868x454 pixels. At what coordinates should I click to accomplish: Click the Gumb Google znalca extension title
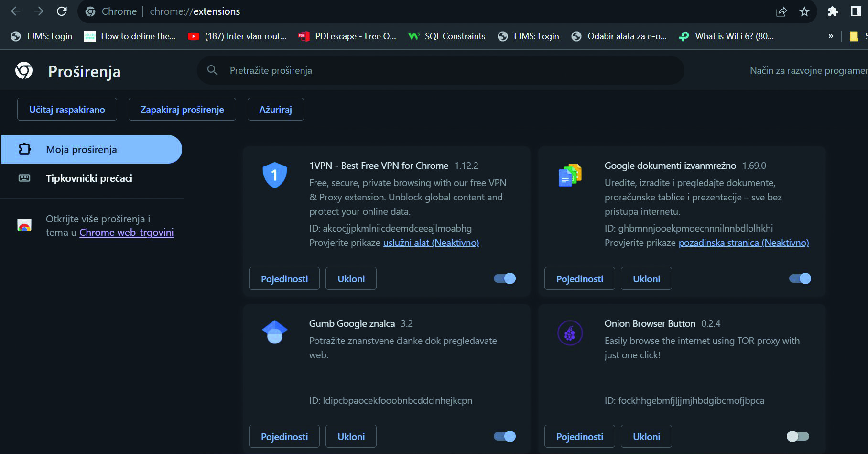(x=352, y=323)
